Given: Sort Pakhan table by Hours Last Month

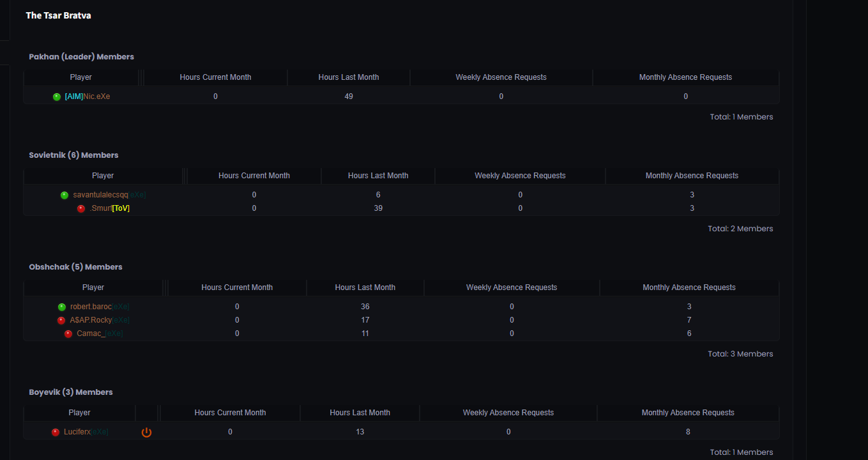Looking at the screenshot, I should coord(348,77).
